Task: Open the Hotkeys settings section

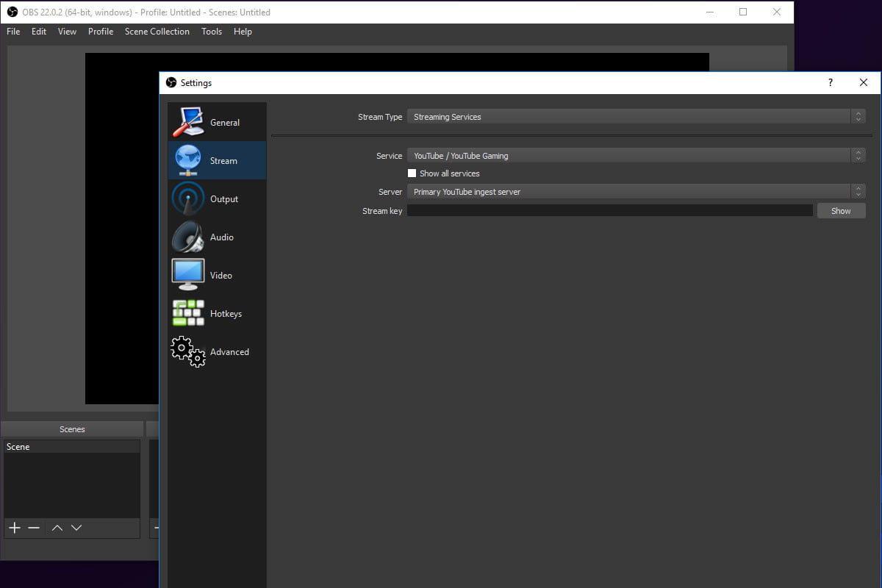Action: [x=217, y=313]
